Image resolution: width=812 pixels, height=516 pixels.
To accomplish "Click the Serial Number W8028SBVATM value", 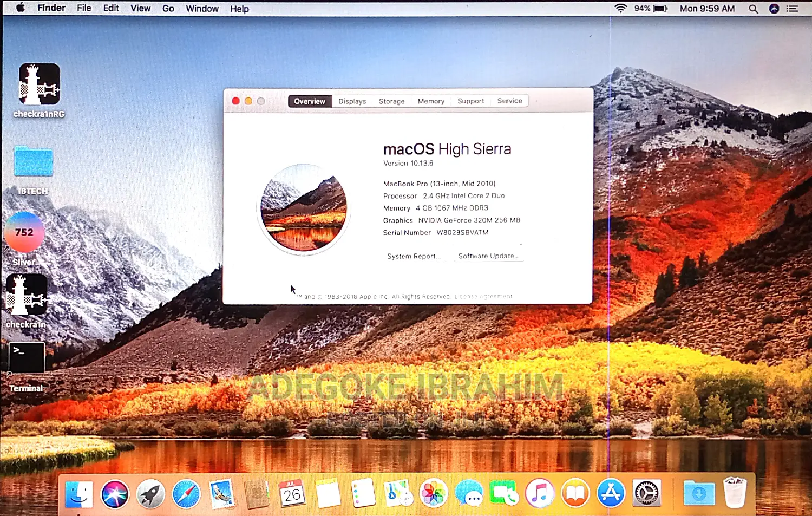I will coord(462,232).
